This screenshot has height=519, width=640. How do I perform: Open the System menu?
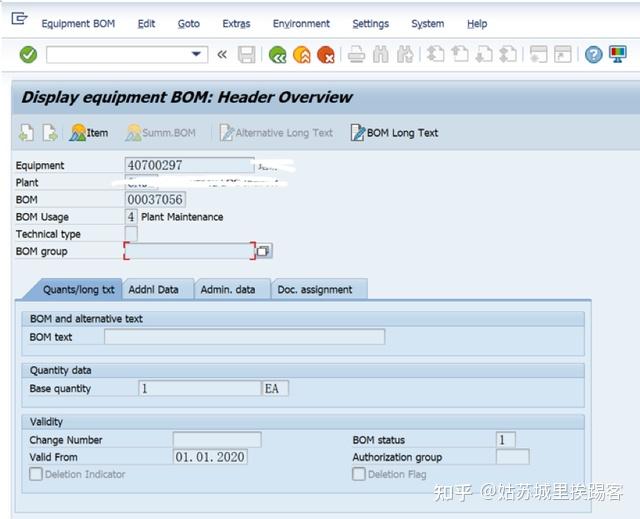[x=428, y=24]
